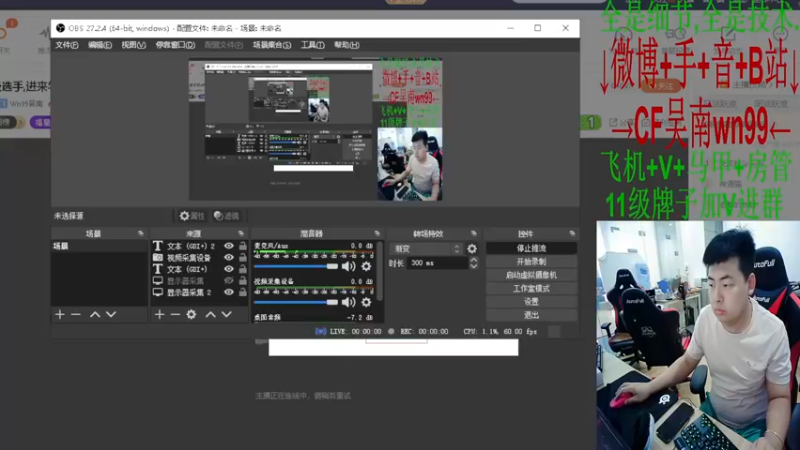Click 退出 to exit OBS
The image size is (800, 450).
(x=531, y=315)
